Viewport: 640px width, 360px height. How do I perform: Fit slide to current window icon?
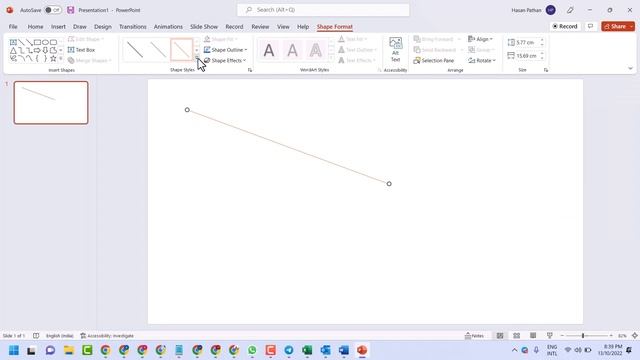click(x=634, y=336)
